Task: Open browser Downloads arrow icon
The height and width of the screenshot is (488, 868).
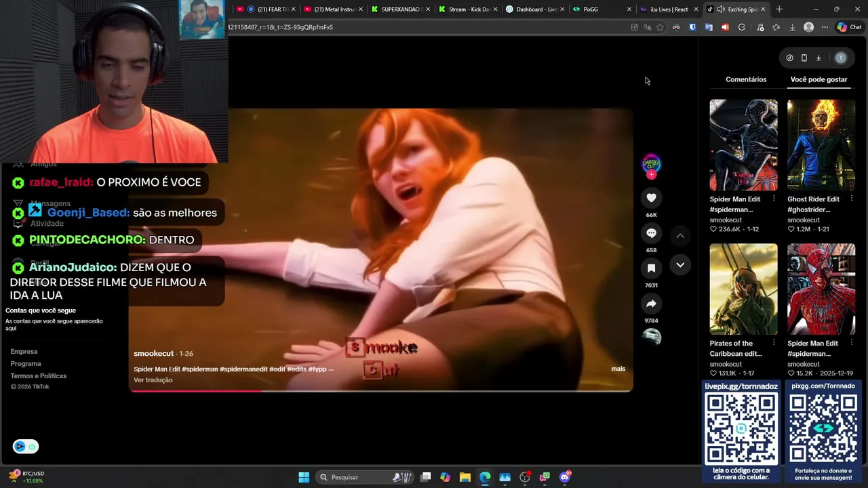Action: (792, 27)
